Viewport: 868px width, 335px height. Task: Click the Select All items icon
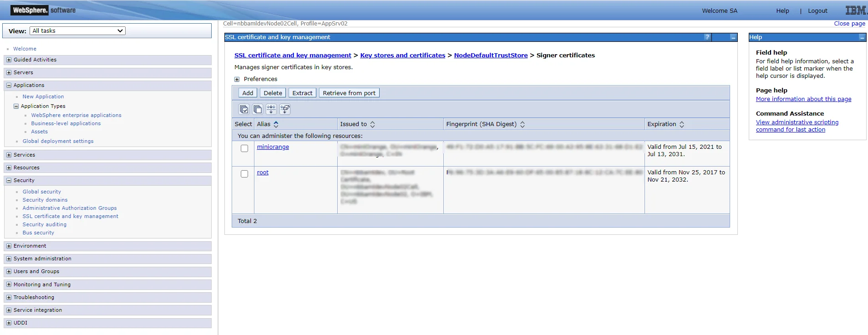(244, 109)
